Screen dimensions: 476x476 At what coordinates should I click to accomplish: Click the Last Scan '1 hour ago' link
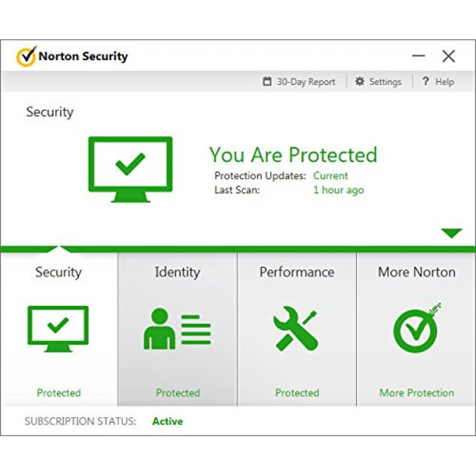click(x=338, y=190)
